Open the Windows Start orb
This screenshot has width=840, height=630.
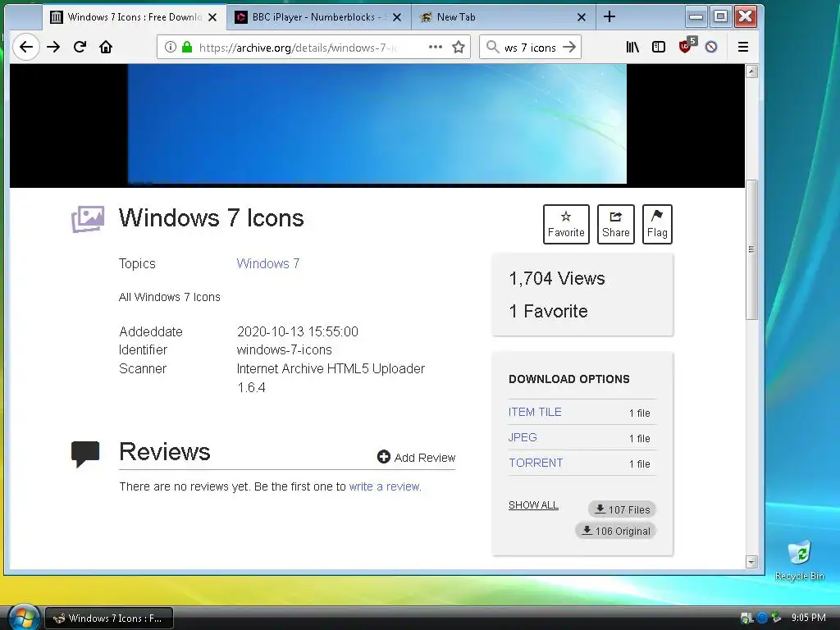tap(24, 618)
